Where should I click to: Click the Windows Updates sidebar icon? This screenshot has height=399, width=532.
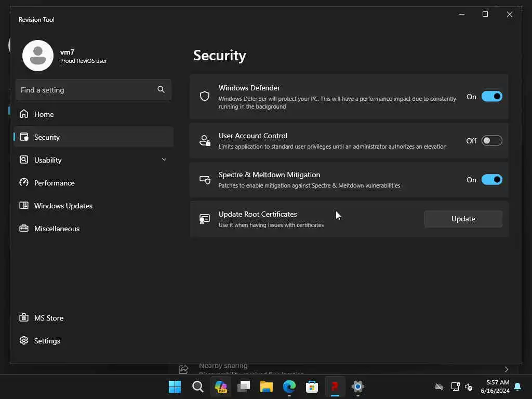24,205
